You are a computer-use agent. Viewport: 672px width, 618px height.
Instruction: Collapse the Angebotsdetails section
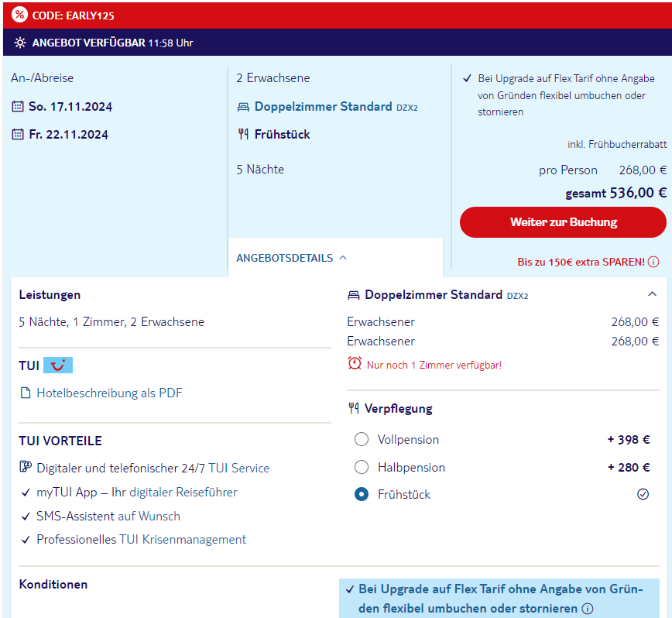point(292,258)
